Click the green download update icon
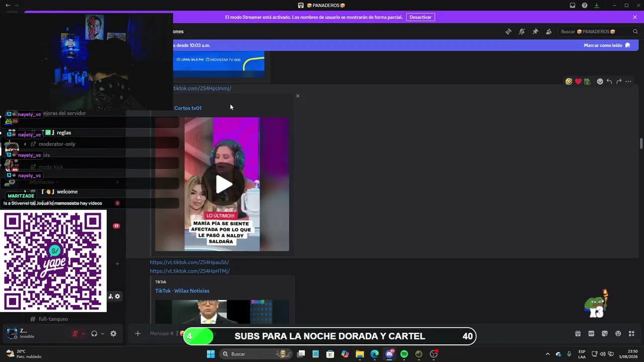Viewport: 644px width, 362px height. [x=597, y=6]
